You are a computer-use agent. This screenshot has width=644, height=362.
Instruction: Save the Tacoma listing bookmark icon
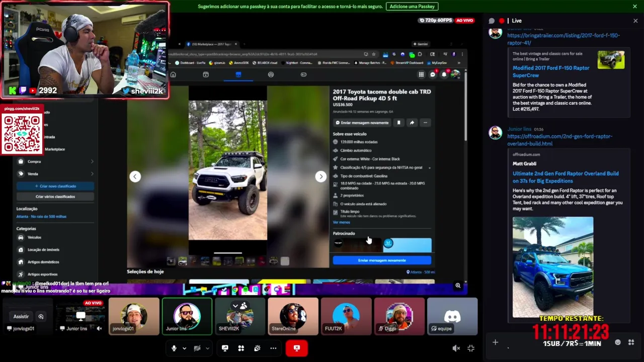pos(398,123)
